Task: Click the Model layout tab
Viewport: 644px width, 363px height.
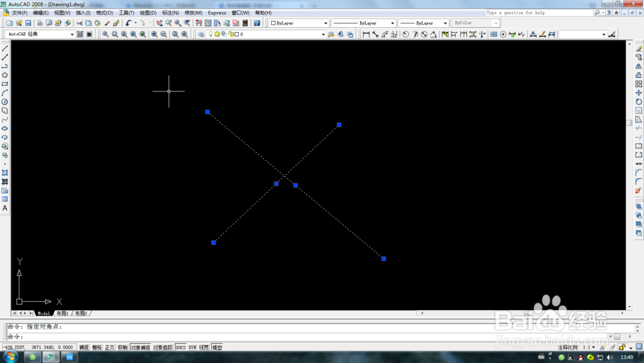Action: point(44,313)
